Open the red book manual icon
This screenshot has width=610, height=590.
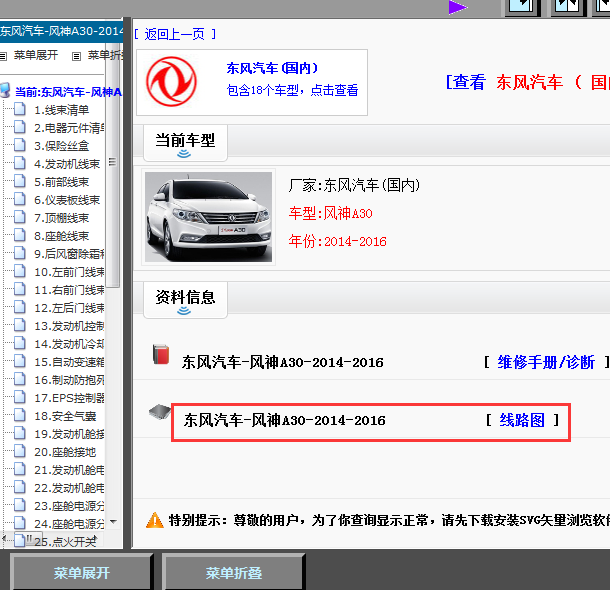click(161, 354)
